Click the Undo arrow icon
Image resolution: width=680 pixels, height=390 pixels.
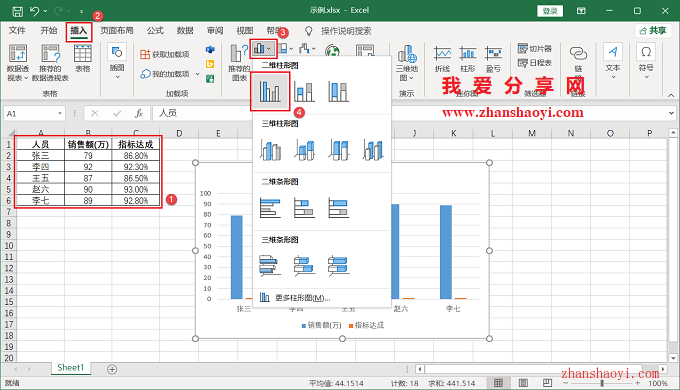click(35, 11)
